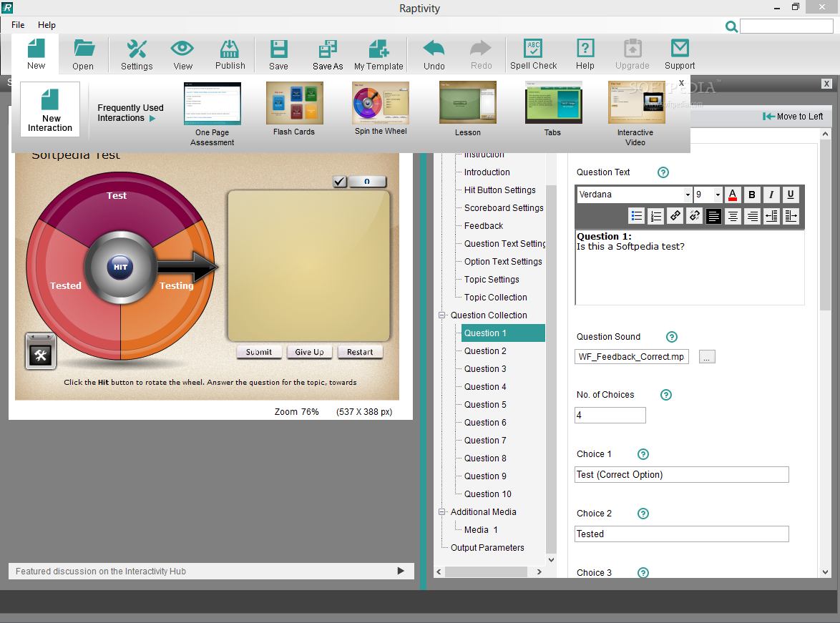This screenshot has height=623, width=840.
Task: Click New Interaction in the popup
Action: click(50, 110)
